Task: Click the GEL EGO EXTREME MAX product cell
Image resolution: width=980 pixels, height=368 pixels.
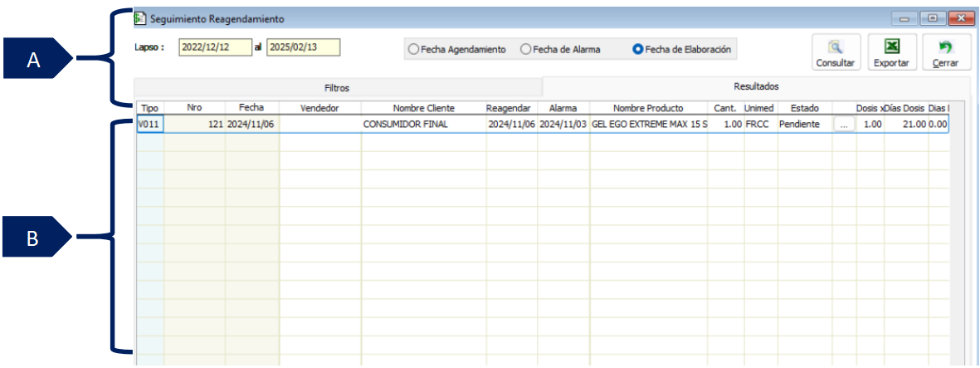Action: 648,125
